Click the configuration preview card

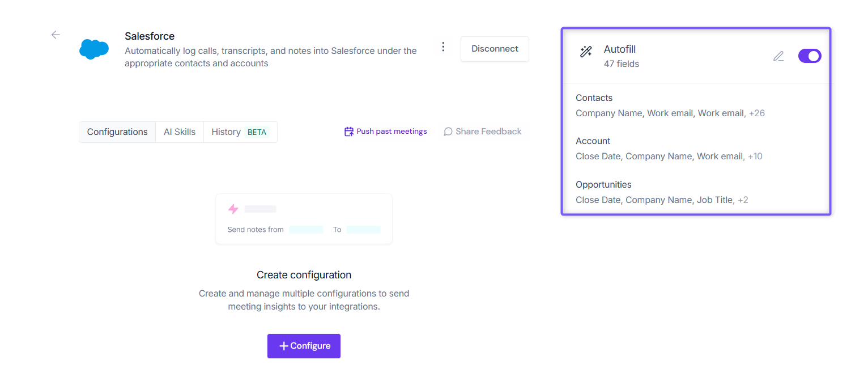(x=304, y=219)
